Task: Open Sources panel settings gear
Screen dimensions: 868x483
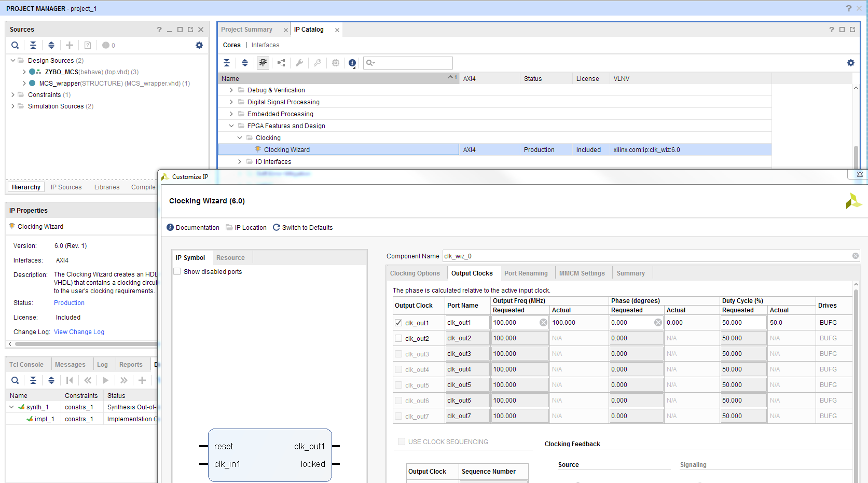Action: tap(199, 45)
